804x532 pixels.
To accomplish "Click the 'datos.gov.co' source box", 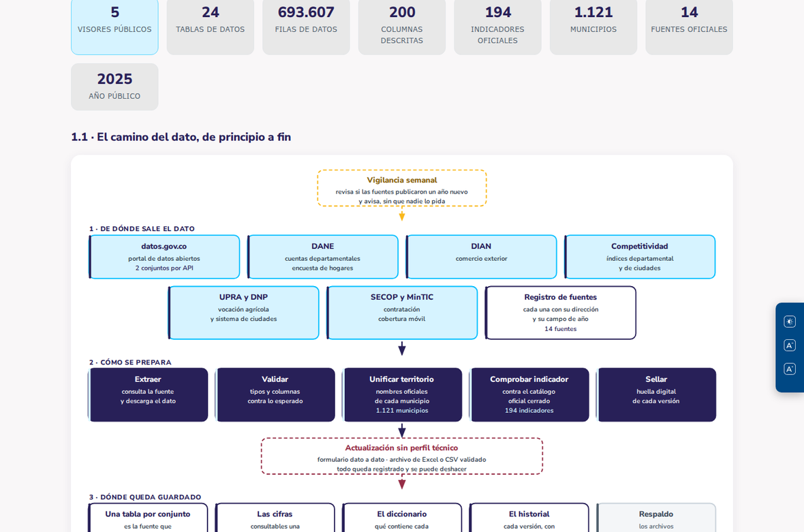I will point(165,257).
